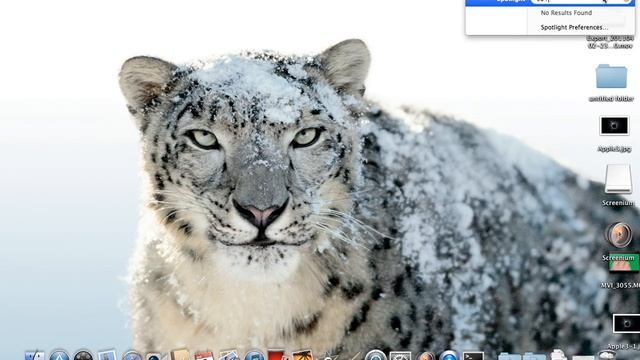The width and height of the screenshot is (640, 360).
Task: Launch Safari from the Dock
Action: 132,356
